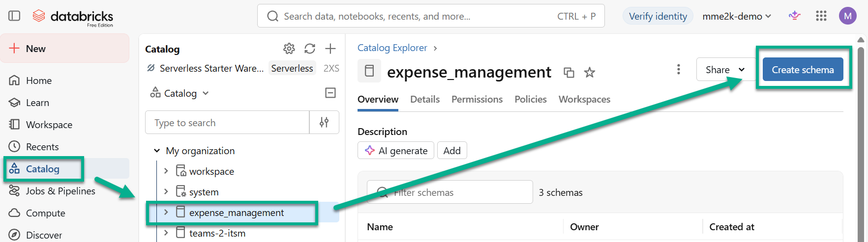The height and width of the screenshot is (242, 868).
Task: Collapse My organization tree node
Action: [x=157, y=151]
